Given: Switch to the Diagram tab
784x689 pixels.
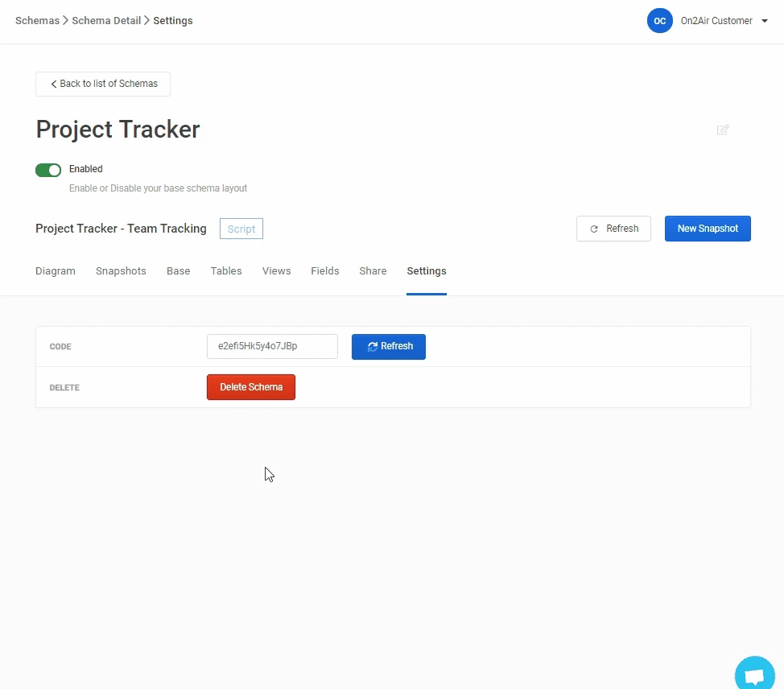Looking at the screenshot, I should (x=56, y=271).
